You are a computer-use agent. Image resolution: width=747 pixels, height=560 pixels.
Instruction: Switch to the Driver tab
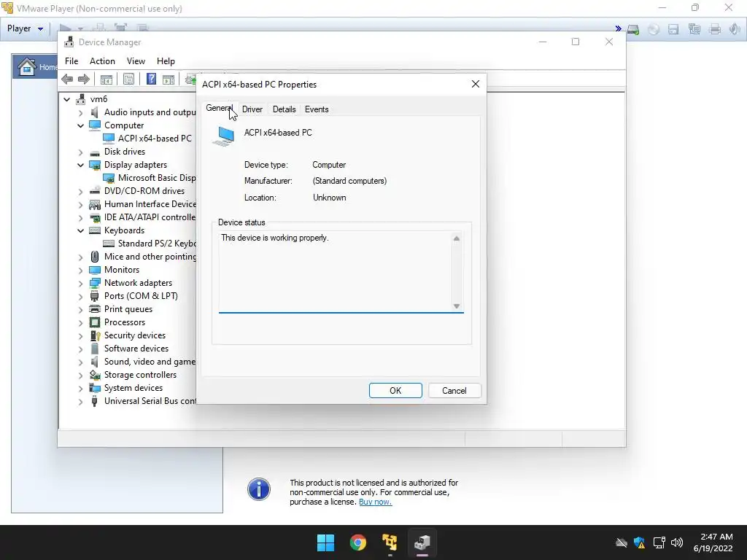(x=252, y=109)
